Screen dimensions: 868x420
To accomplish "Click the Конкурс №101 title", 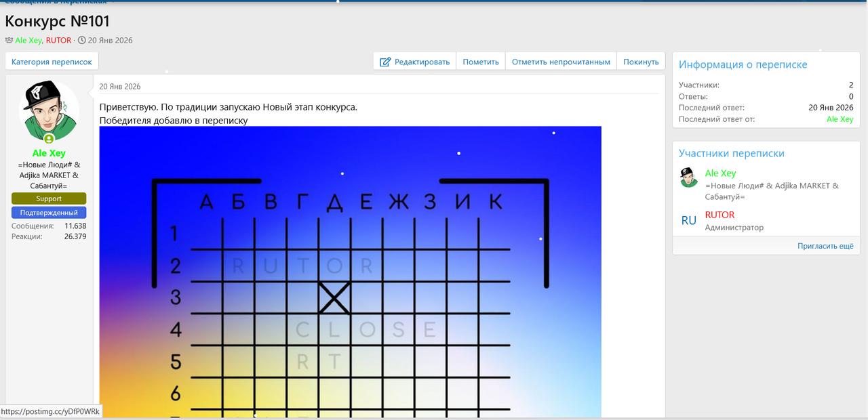I will (x=57, y=21).
